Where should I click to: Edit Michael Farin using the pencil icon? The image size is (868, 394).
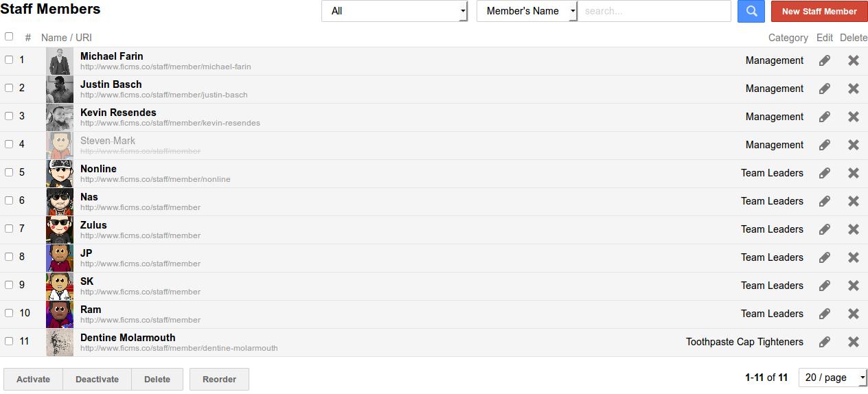(825, 60)
